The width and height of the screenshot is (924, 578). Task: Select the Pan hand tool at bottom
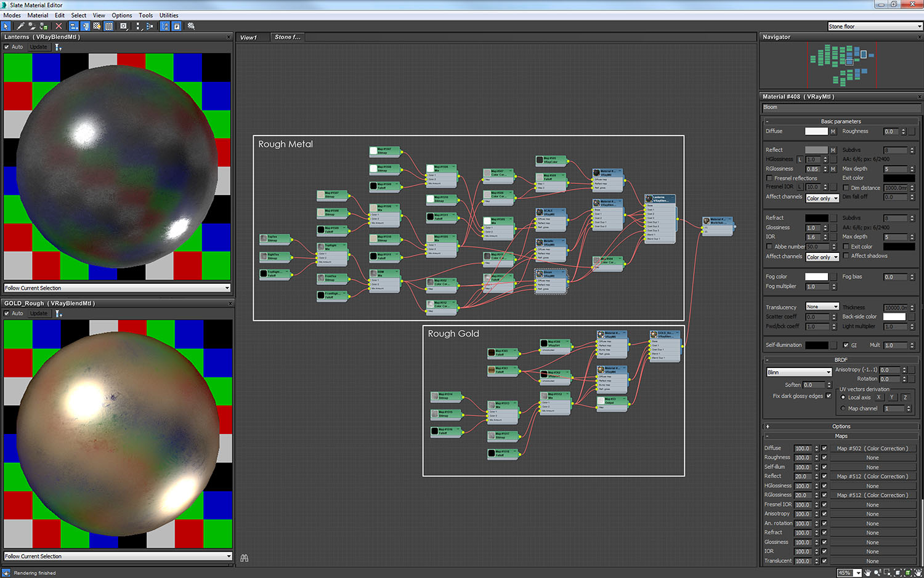coord(867,572)
